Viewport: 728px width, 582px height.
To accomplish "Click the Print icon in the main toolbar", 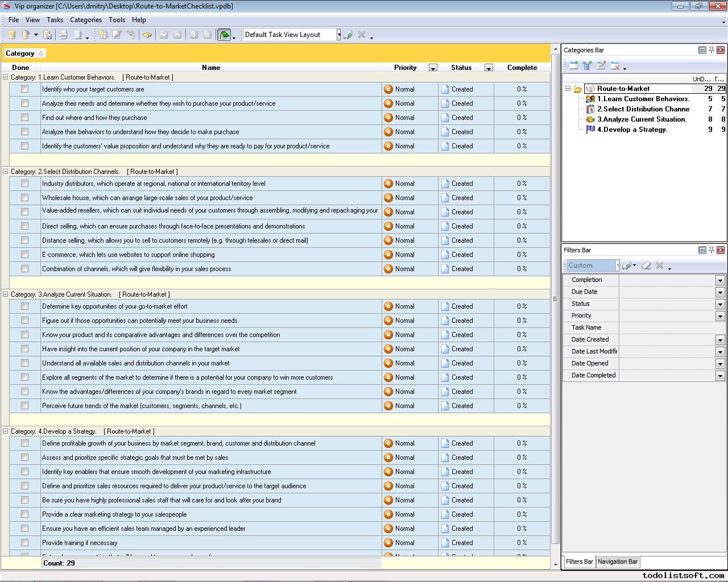I will click(64, 35).
